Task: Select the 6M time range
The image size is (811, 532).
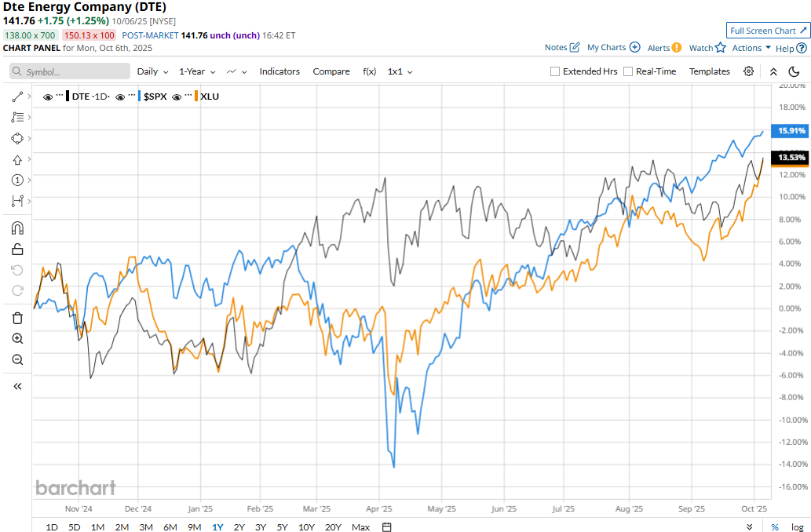Action: pyautogui.click(x=170, y=527)
